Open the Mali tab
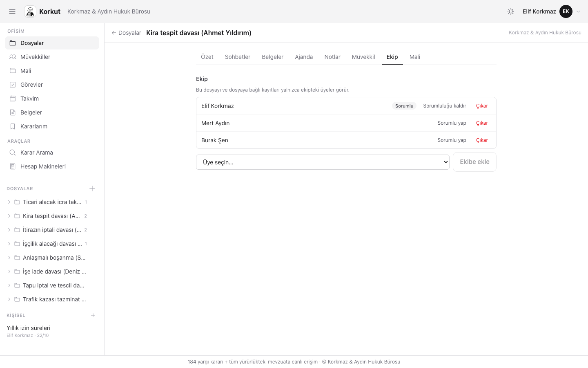The width and height of the screenshot is (588, 368). [x=415, y=57]
